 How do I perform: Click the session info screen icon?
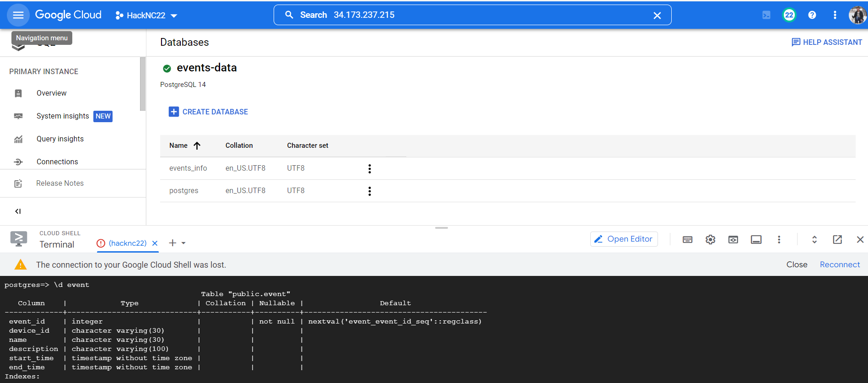tap(756, 239)
